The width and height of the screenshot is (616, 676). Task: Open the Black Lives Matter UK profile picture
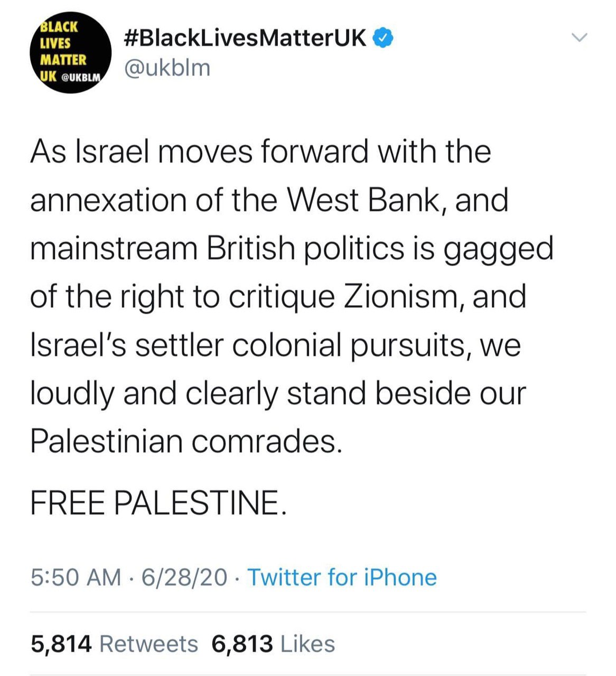(x=70, y=53)
